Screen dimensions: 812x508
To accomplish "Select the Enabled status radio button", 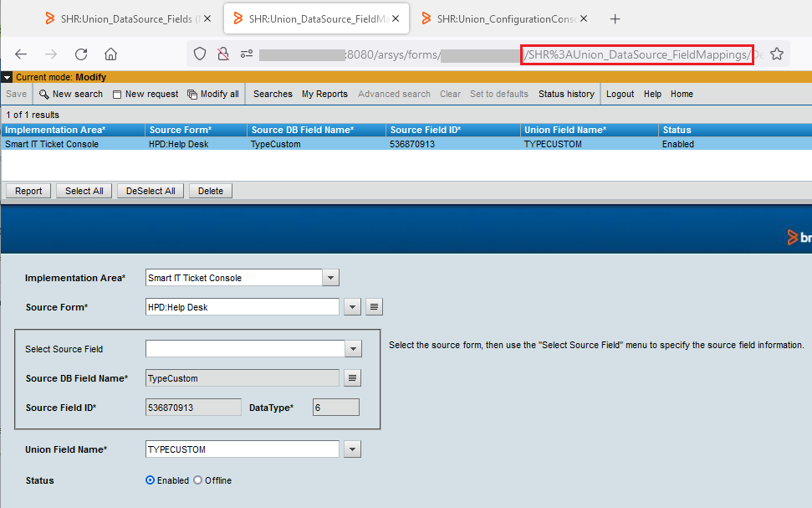I will coord(151,480).
